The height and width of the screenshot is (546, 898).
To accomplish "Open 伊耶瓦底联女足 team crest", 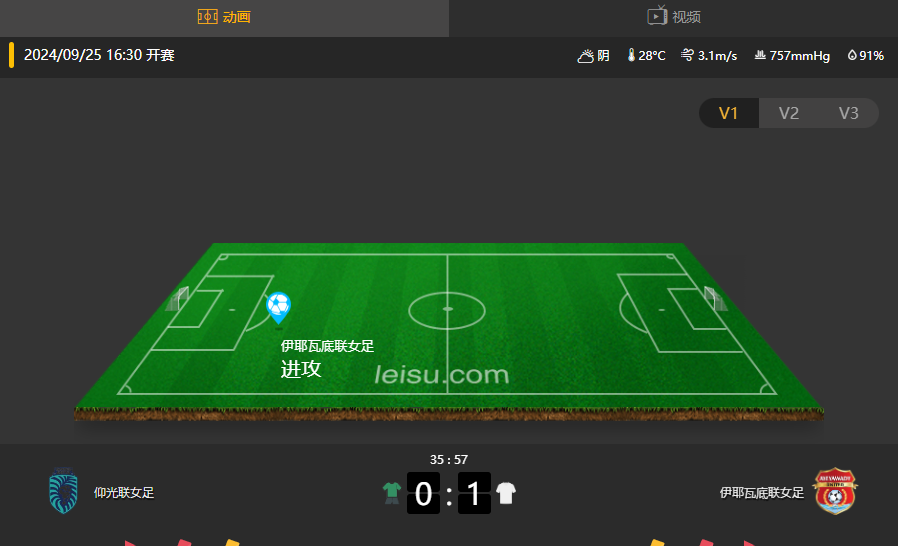I will 835,491.
